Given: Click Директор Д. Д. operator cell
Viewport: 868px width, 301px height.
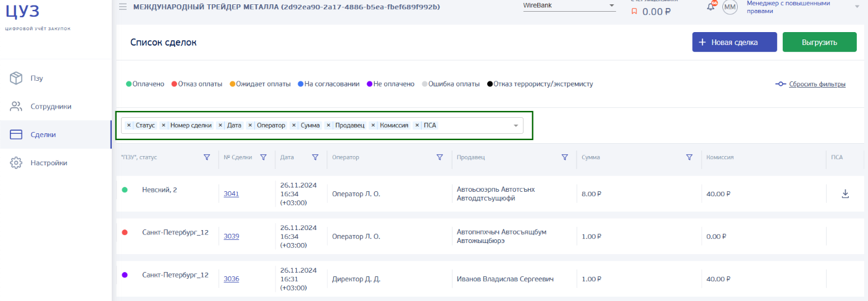Looking at the screenshot, I should pos(356,279).
